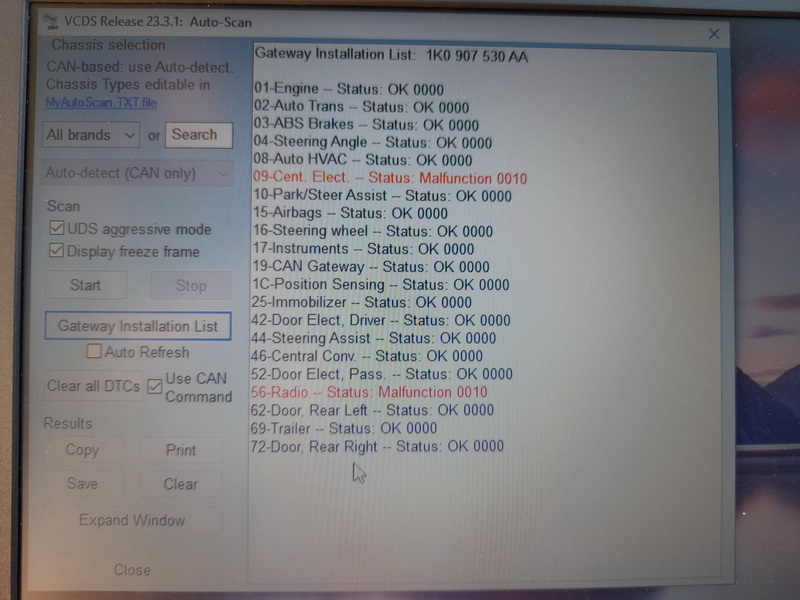Select the 01-Engine status line
The height and width of the screenshot is (600, 800).
coord(349,89)
